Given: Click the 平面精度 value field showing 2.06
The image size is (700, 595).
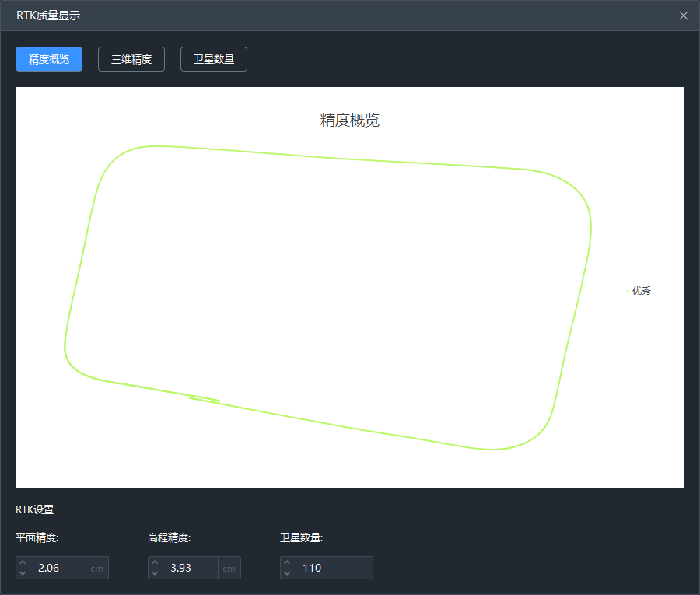Looking at the screenshot, I should coord(58,568).
